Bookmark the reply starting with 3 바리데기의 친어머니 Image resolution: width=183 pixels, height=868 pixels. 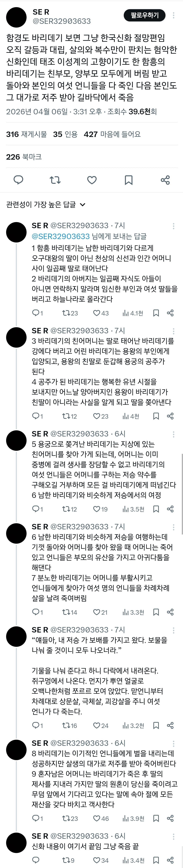click(156, 416)
